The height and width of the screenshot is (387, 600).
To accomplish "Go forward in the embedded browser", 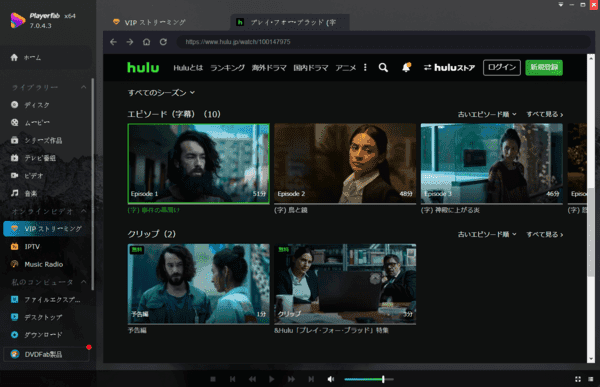I will click(x=130, y=42).
